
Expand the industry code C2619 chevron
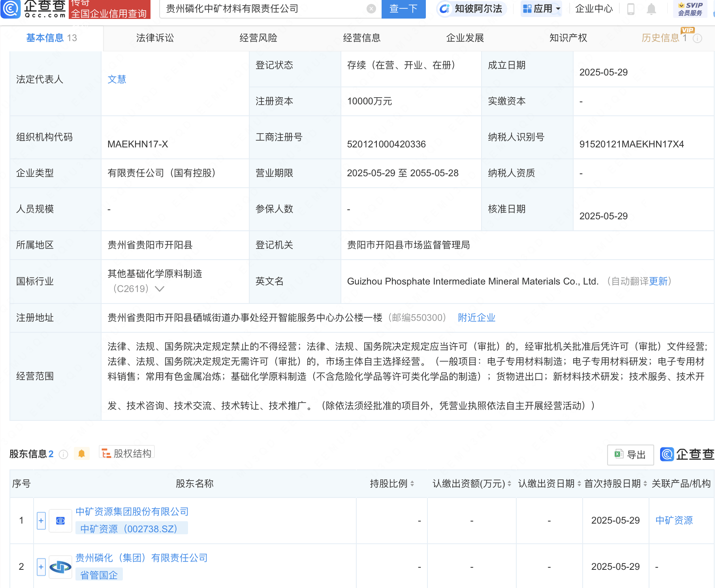coord(160,289)
